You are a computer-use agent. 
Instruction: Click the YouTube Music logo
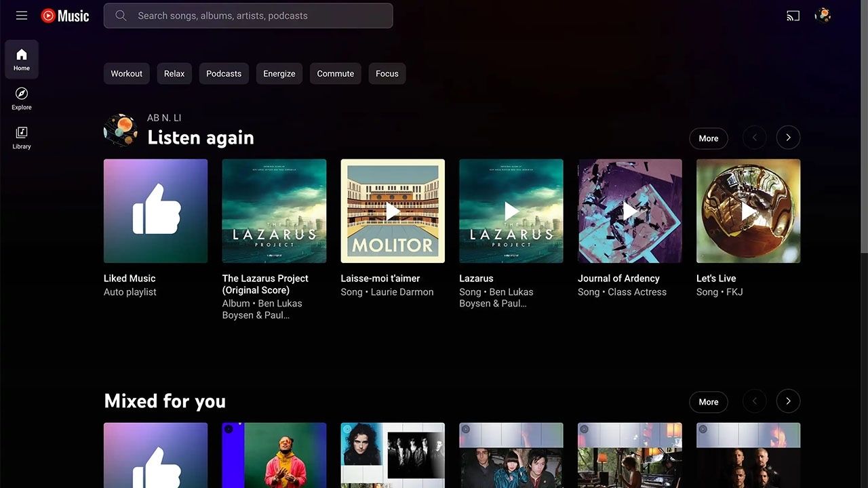click(x=65, y=16)
